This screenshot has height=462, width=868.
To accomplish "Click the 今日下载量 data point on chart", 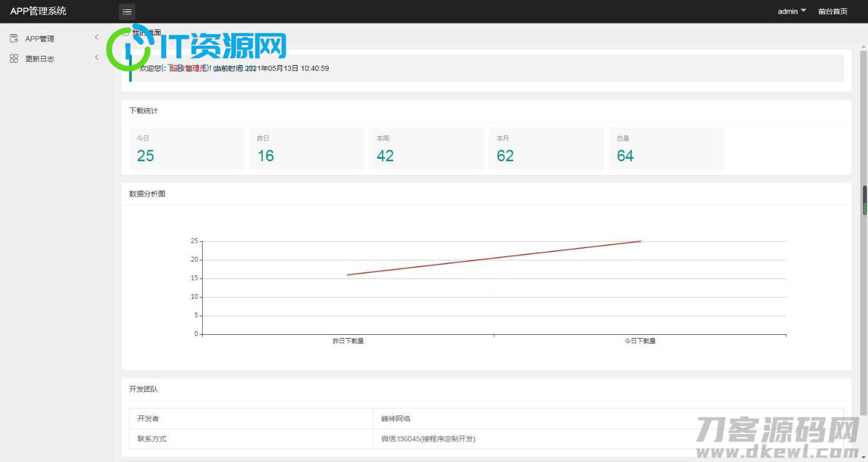I will tap(640, 241).
